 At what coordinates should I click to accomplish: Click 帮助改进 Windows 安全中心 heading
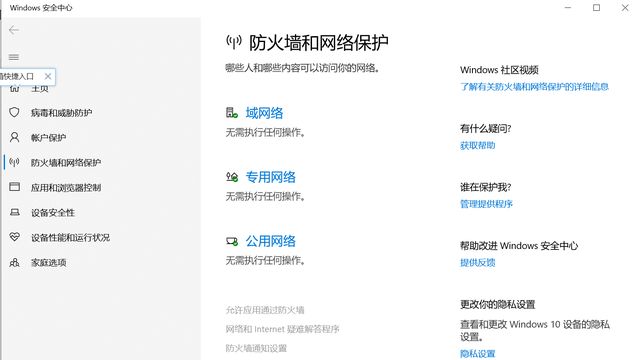coord(519,246)
